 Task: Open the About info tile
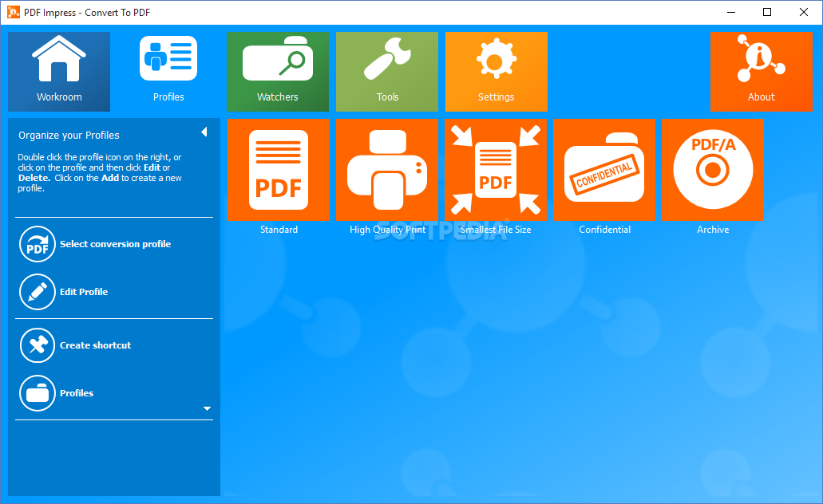[x=761, y=71]
